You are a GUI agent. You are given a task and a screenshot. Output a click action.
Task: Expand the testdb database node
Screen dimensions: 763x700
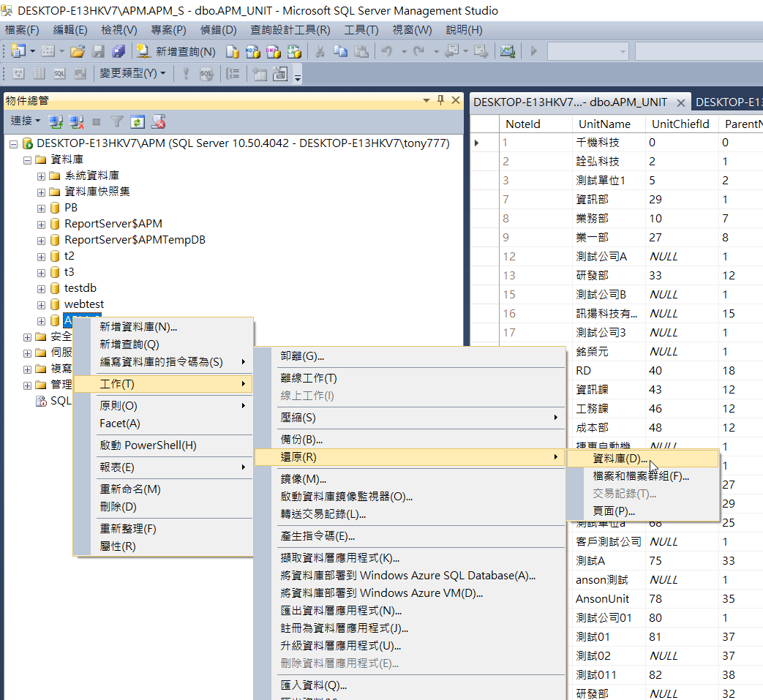(42, 288)
